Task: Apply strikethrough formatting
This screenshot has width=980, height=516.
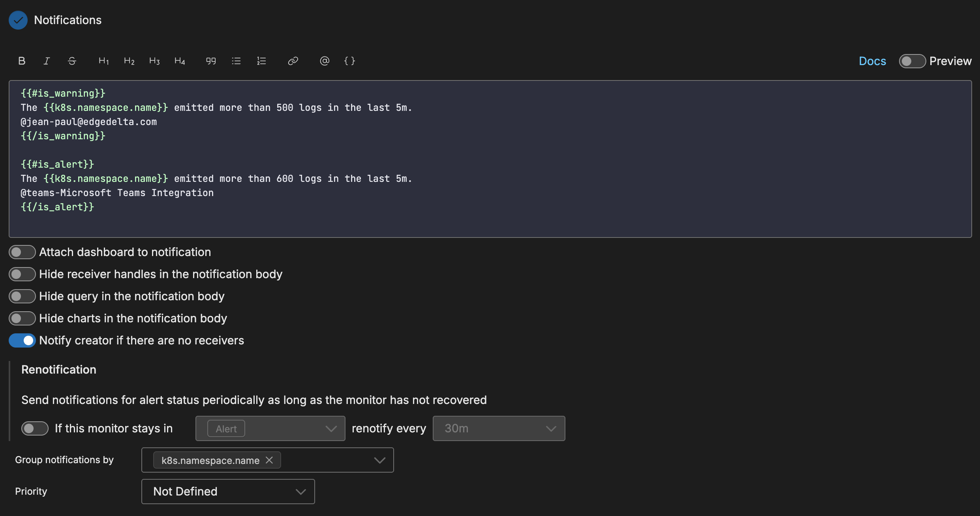Action: [x=72, y=61]
